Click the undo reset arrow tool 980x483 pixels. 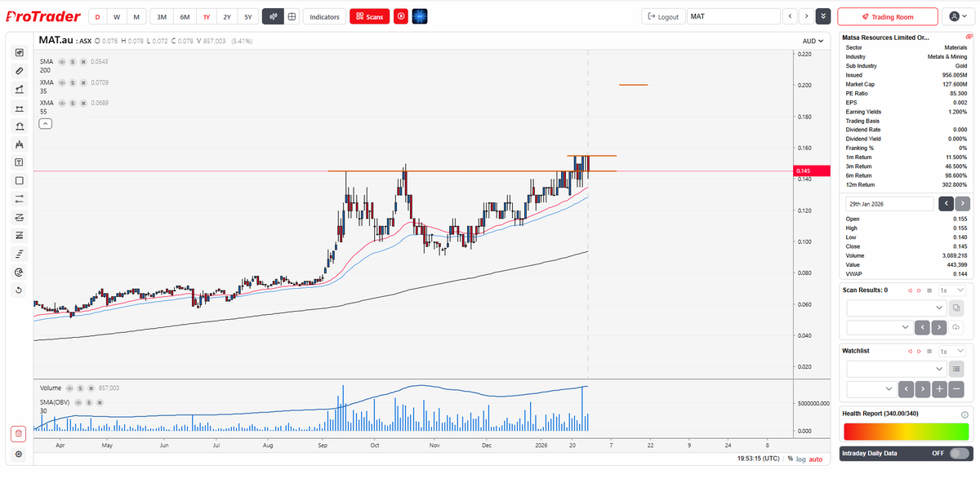[x=19, y=290]
